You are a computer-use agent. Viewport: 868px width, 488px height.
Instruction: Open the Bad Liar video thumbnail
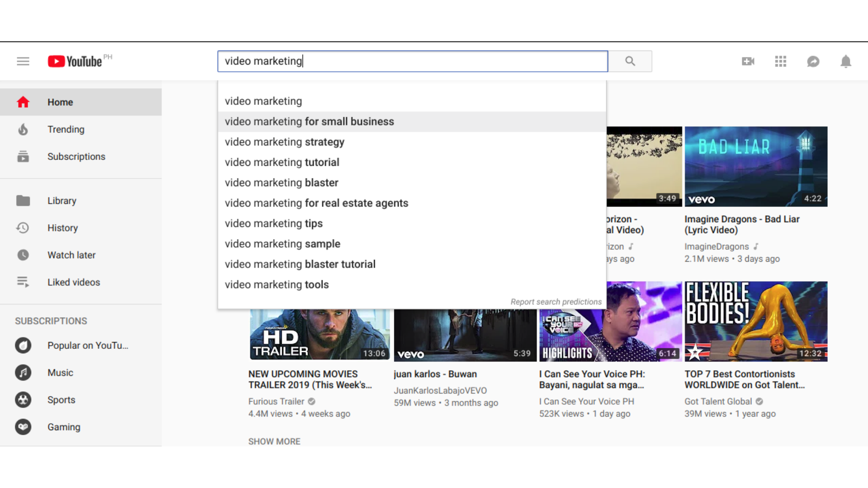pyautogui.click(x=755, y=167)
